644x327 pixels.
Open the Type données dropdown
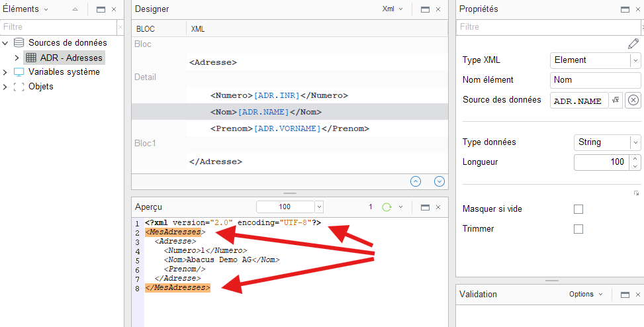tap(635, 142)
